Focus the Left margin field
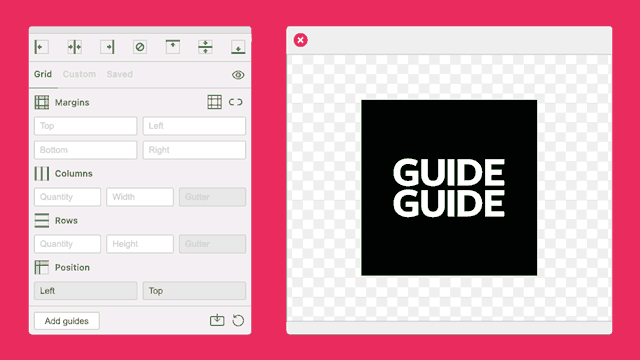This screenshot has width=640, height=360. coord(194,126)
